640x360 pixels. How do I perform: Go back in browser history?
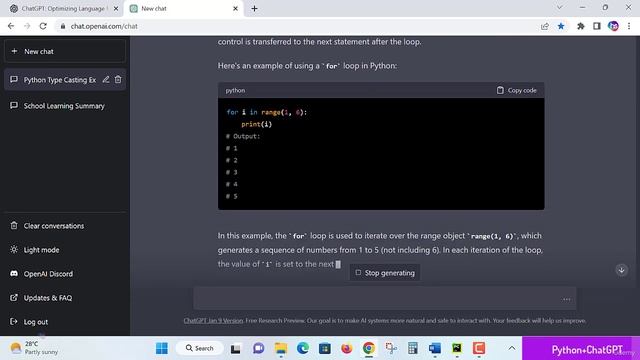coord(11,26)
